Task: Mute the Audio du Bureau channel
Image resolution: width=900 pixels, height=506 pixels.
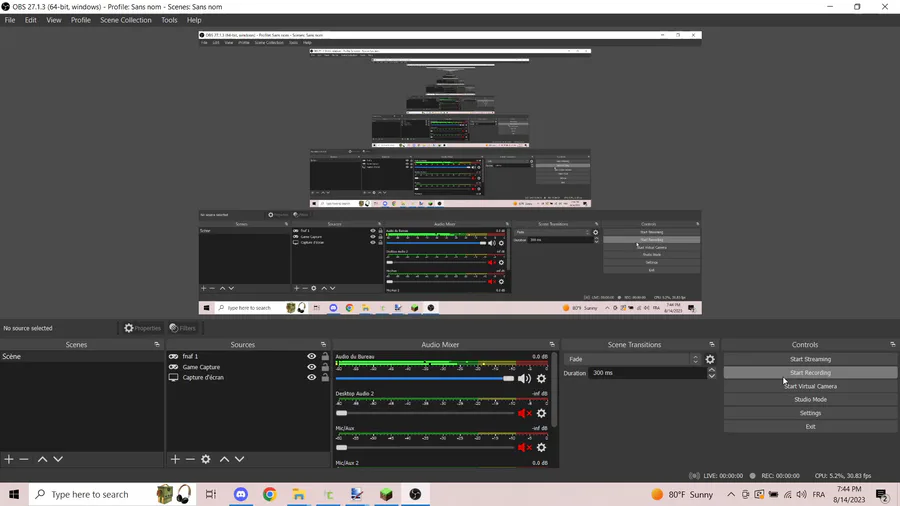Action: 524,379
